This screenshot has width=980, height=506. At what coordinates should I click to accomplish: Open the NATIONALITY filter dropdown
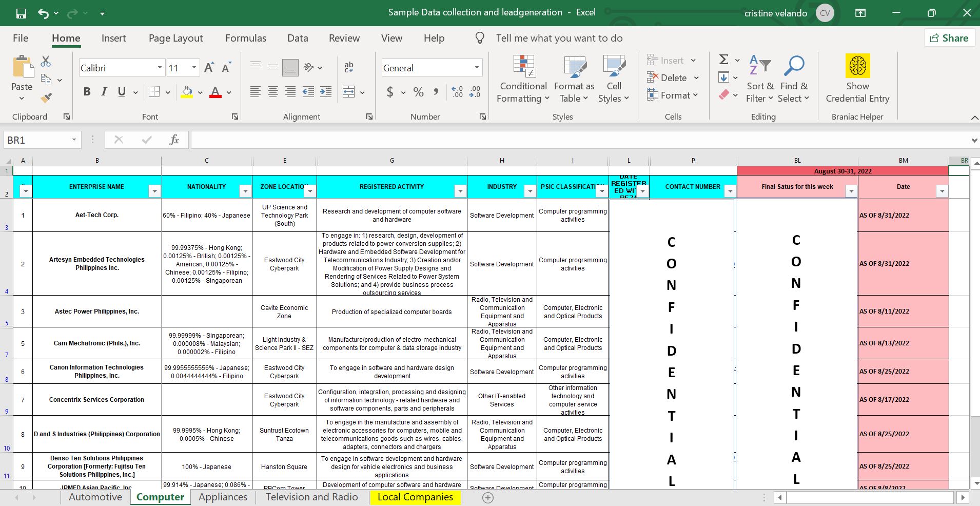(x=245, y=191)
